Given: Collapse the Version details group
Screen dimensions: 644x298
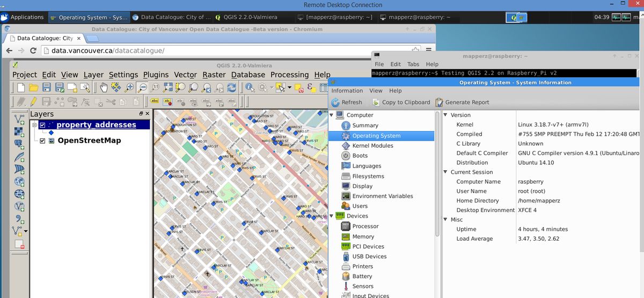Looking at the screenshot, I should 445,115.
